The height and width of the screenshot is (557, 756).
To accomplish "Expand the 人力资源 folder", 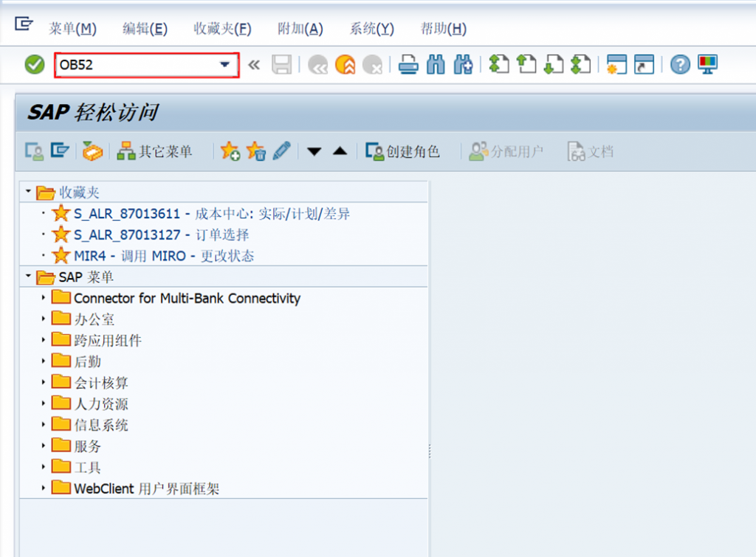I will point(43,404).
